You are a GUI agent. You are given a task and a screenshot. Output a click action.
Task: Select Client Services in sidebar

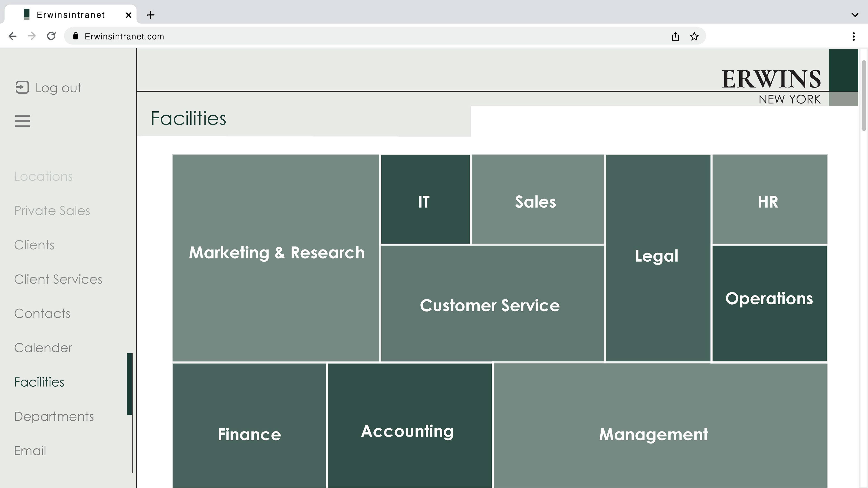(x=58, y=279)
